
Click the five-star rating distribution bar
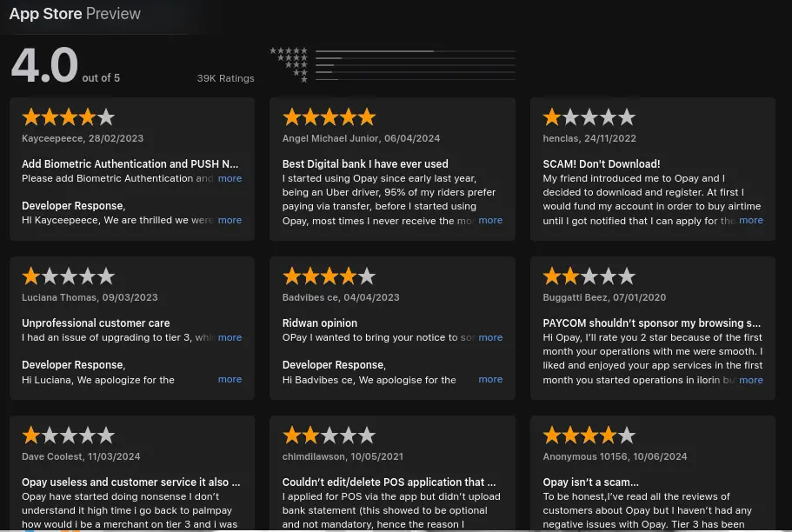pos(416,51)
